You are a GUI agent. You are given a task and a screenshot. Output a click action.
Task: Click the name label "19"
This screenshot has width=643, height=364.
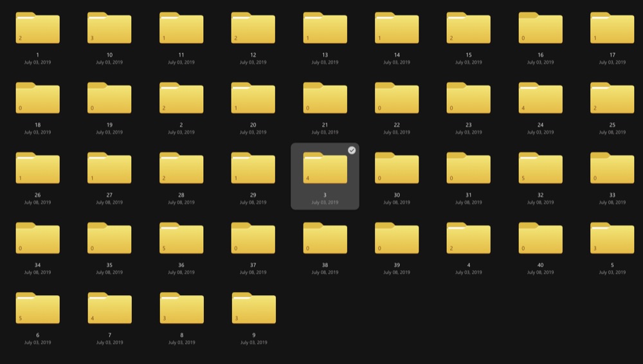(x=109, y=125)
